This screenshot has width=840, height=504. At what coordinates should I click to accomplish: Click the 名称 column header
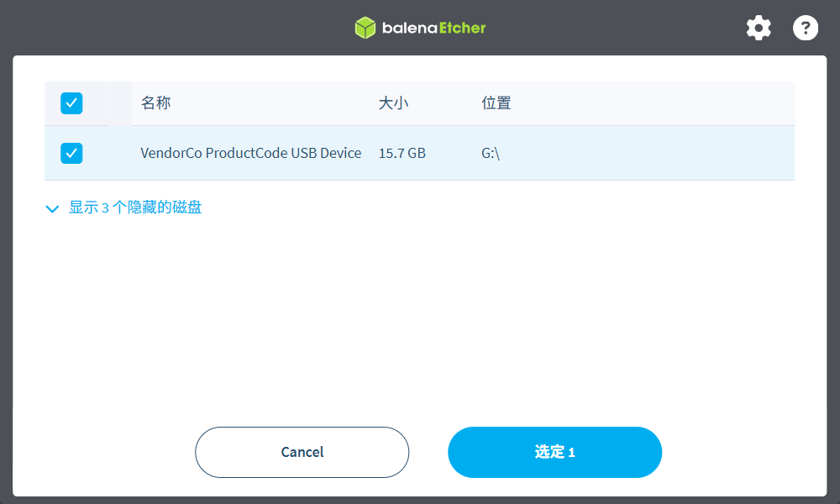[155, 103]
